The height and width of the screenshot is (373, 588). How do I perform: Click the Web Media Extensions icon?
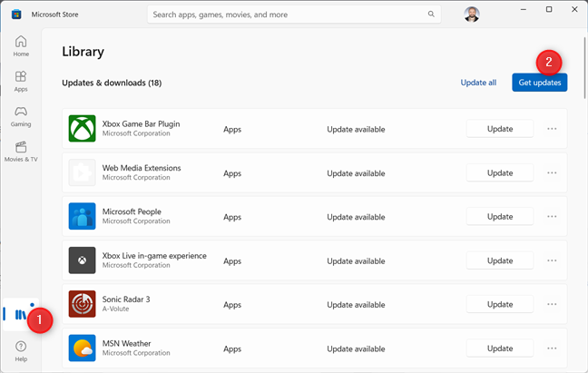(83, 172)
